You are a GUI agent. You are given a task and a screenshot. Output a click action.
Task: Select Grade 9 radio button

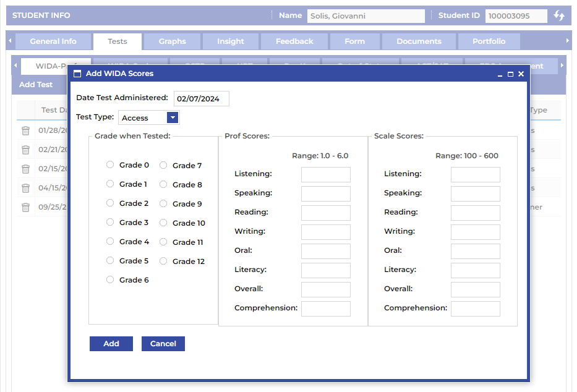point(163,203)
